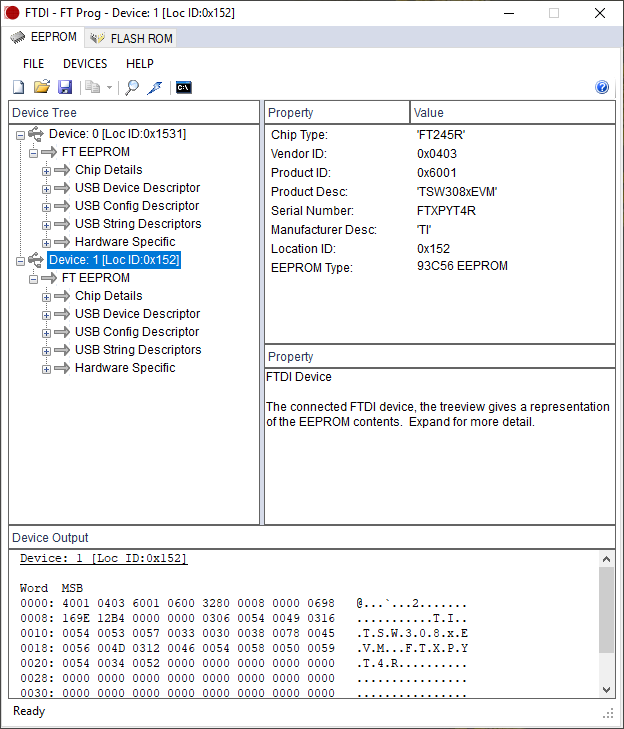Click the greyed Copy pages toolbar icon
Viewport: 624px width, 729px height.
click(93, 87)
